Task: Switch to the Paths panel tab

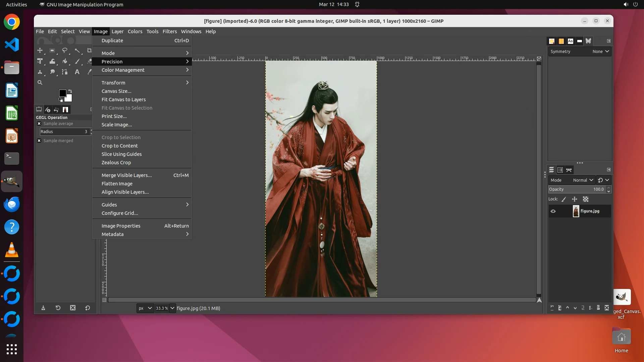Action: pyautogui.click(x=569, y=170)
